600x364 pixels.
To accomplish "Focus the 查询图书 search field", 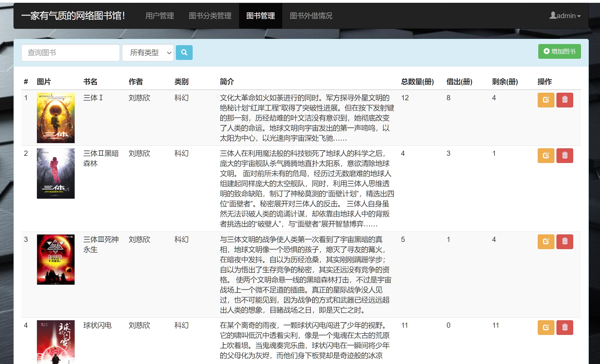I will coord(70,52).
